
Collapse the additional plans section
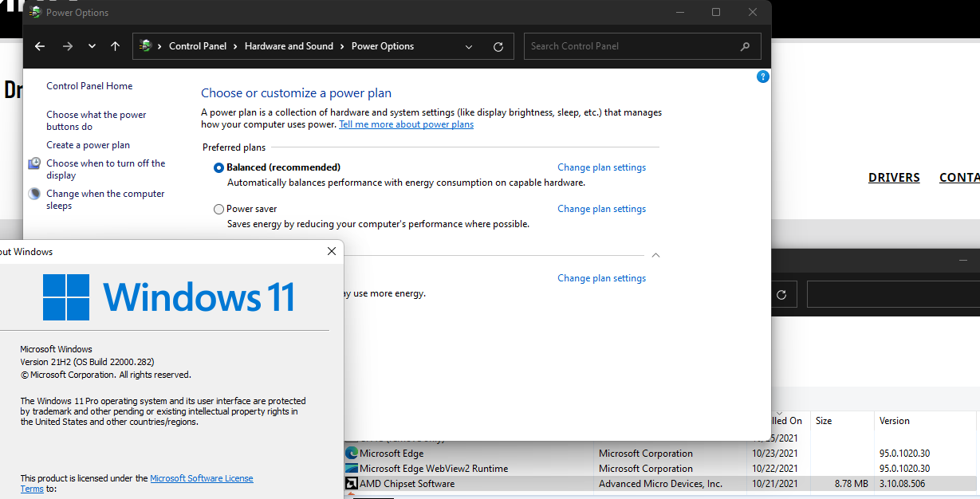point(655,255)
